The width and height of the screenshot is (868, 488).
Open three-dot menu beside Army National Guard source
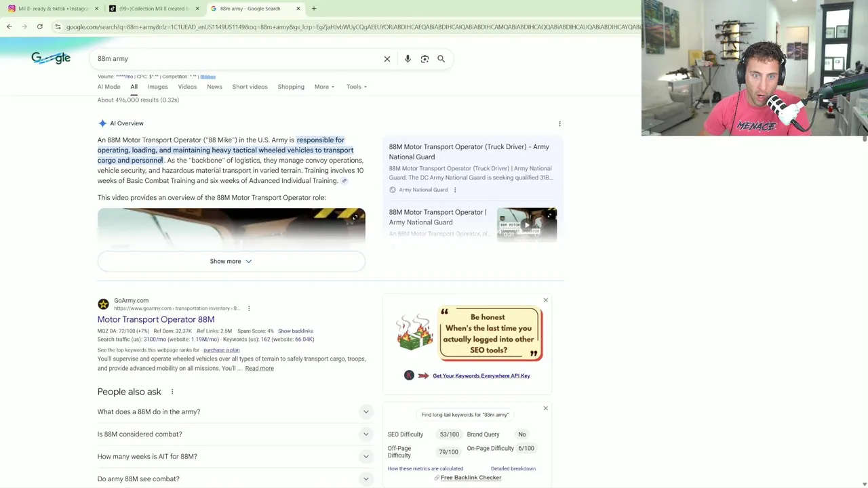click(454, 190)
